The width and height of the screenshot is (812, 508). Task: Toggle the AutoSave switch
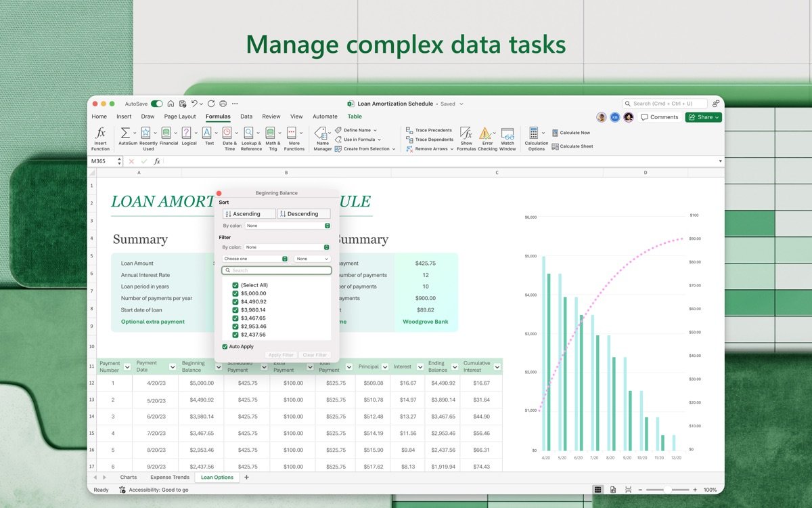(157, 104)
